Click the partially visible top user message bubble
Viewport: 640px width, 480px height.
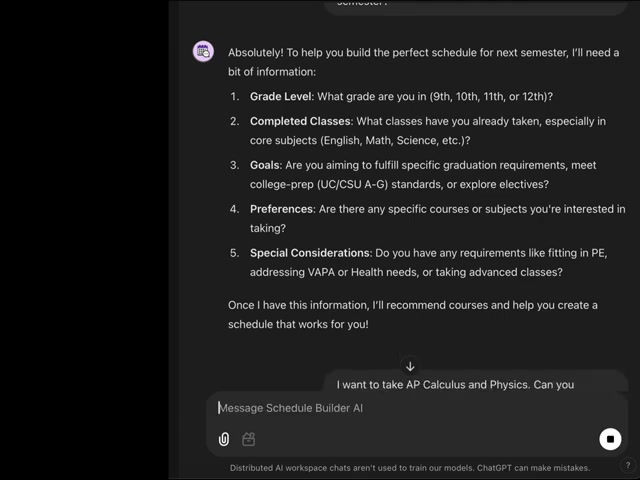tap(476, 7)
